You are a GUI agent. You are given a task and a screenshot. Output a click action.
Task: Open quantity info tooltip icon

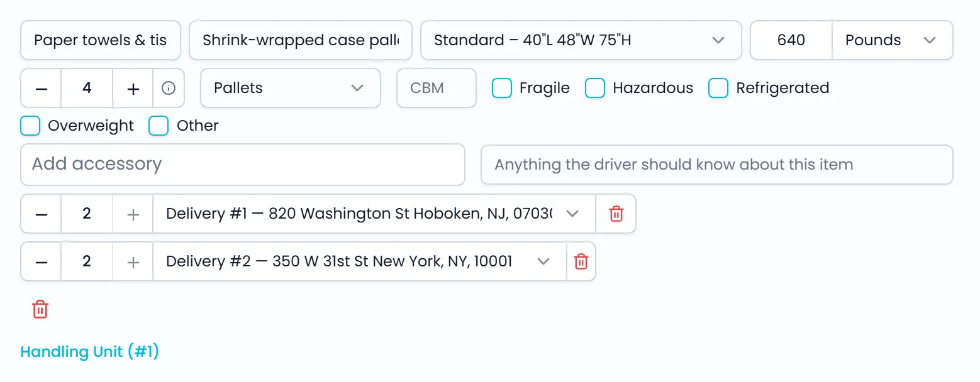tap(169, 88)
